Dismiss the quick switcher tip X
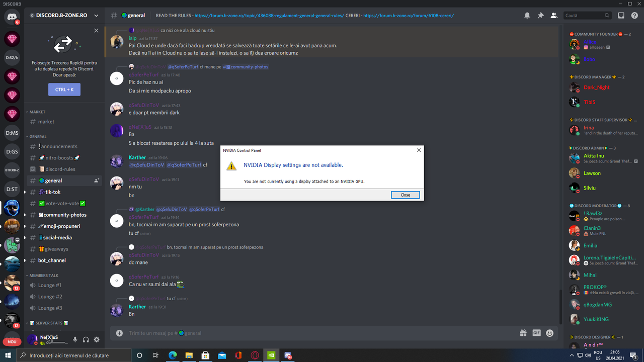 click(x=96, y=31)
